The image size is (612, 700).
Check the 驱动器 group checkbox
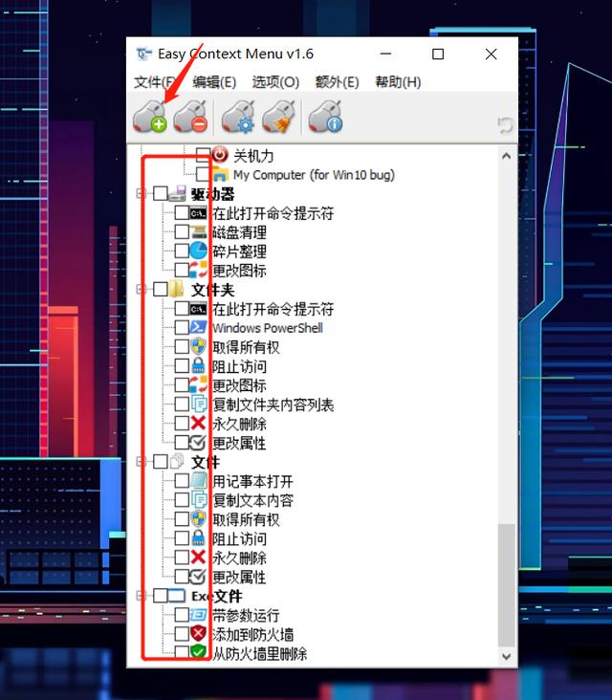coord(161,193)
